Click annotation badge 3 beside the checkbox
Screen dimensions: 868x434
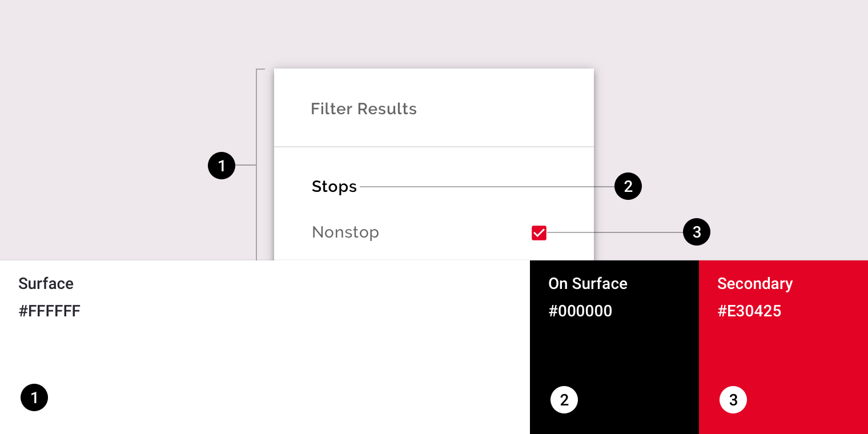(697, 232)
